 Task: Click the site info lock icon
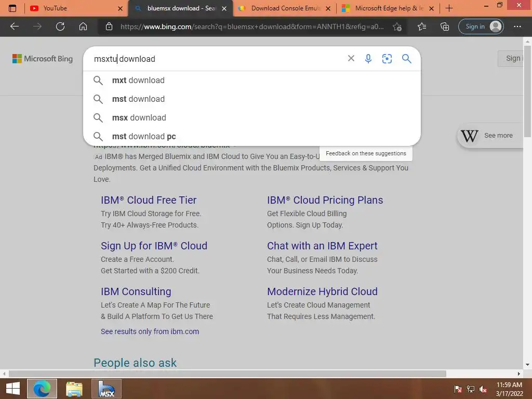(x=109, y=26)
